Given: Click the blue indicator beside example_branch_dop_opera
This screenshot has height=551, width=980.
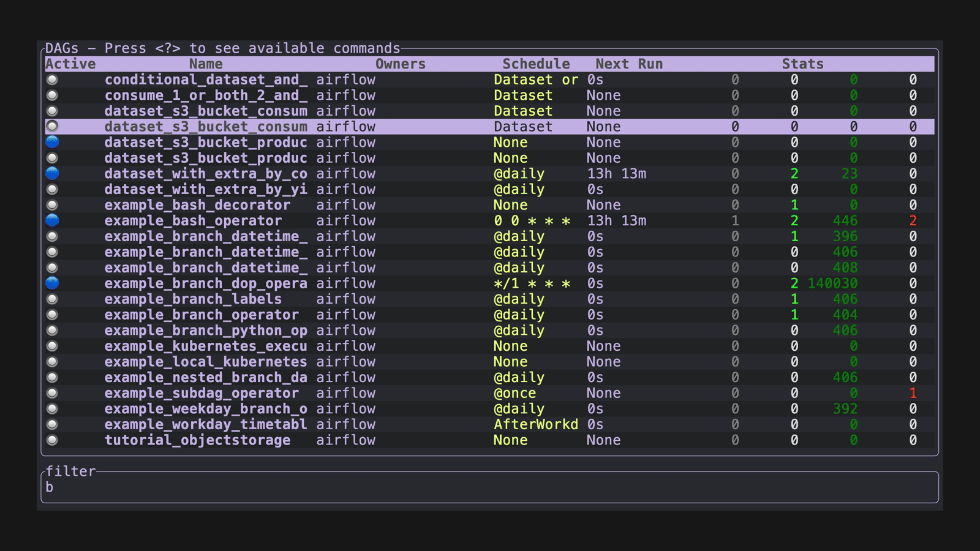Looking at the screenshot, I should click(x=52, y=283).
